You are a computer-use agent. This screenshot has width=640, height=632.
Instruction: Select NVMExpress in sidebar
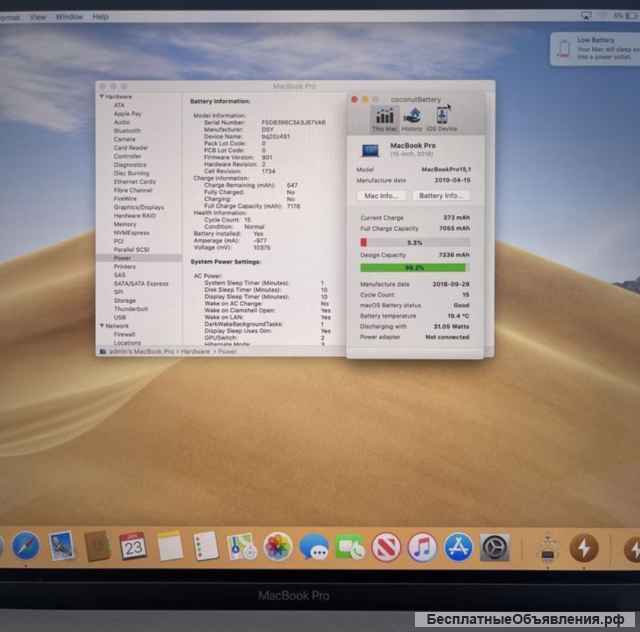(131, 233)
